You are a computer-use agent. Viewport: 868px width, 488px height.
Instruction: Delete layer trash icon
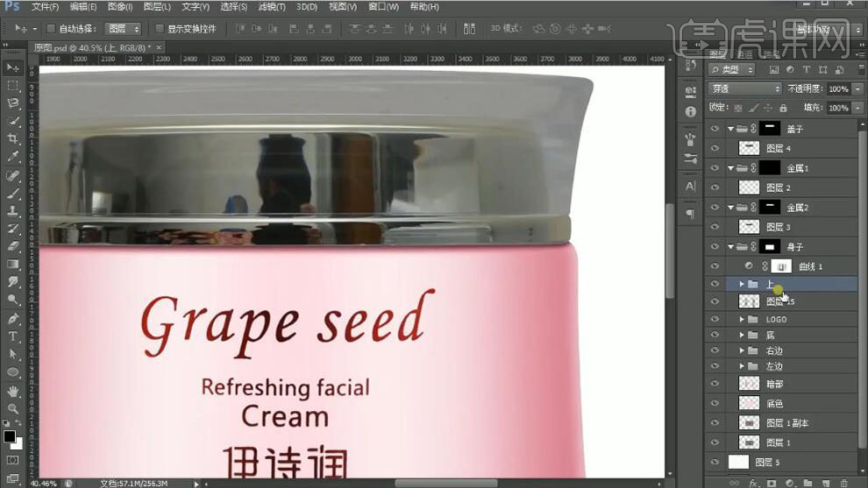tap(843, 483)
